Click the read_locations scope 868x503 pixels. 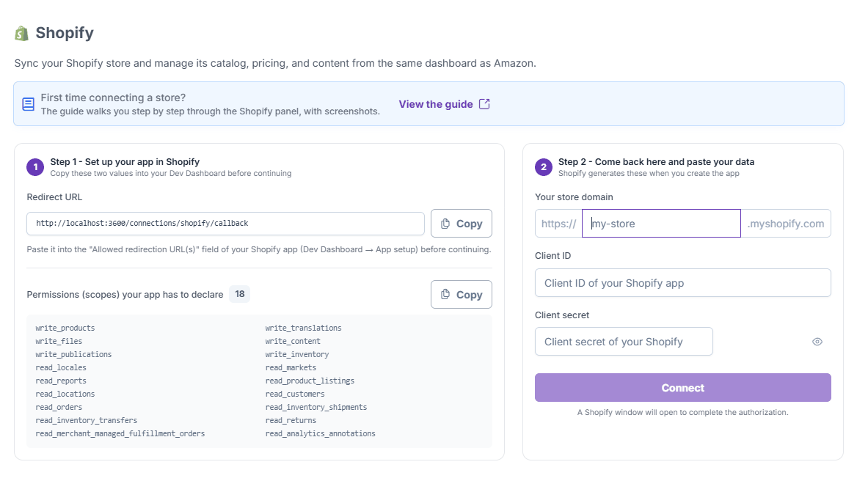coord(65,394)
